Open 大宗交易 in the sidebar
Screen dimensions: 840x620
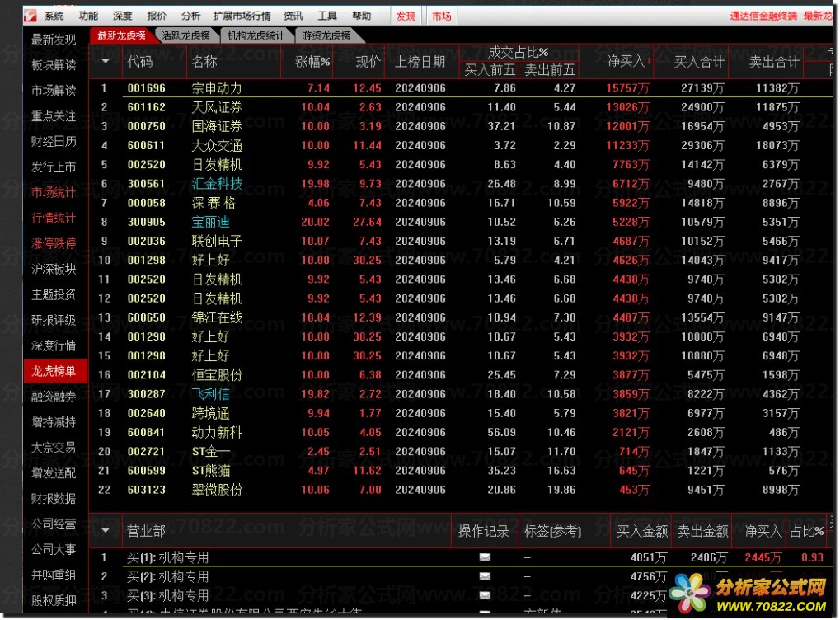[x=54, y=448]
